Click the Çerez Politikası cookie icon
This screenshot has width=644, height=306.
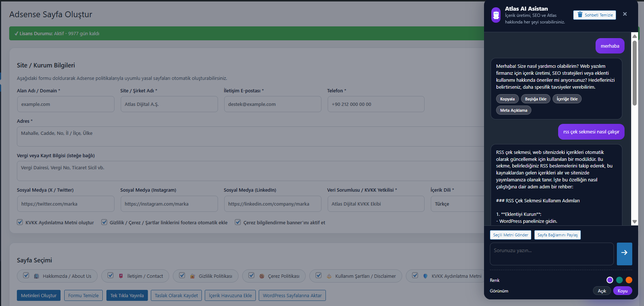pos(262,276)
